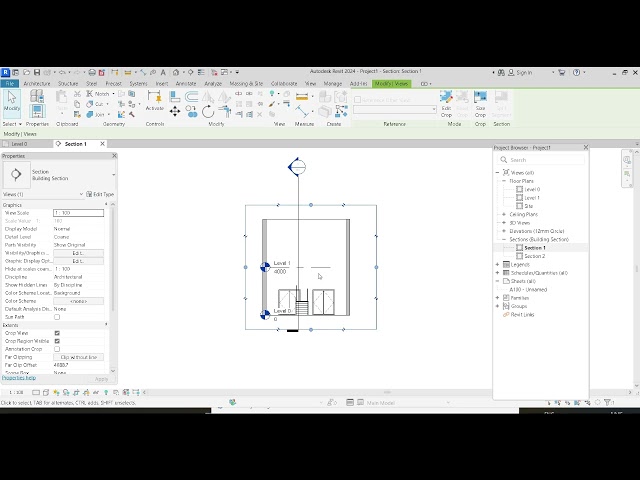640x480 pixels.
Task: Click the Project Browser search field
Action: coord(541,160)
